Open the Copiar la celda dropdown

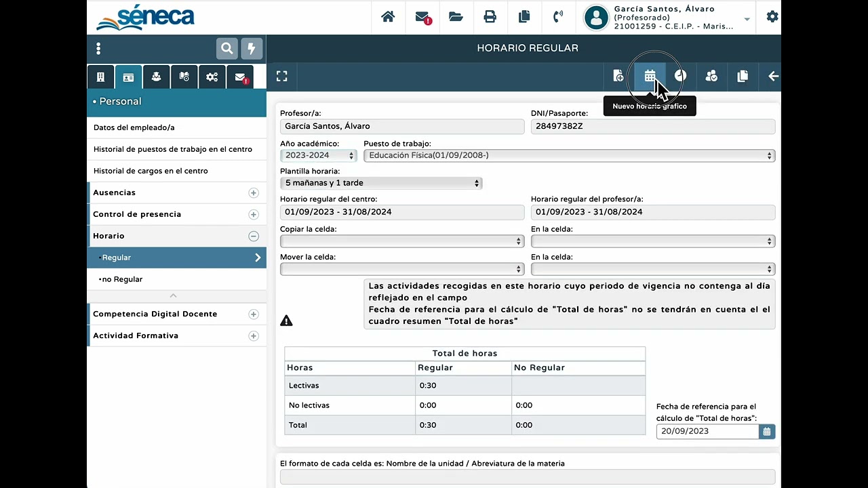tap(402, 241)
